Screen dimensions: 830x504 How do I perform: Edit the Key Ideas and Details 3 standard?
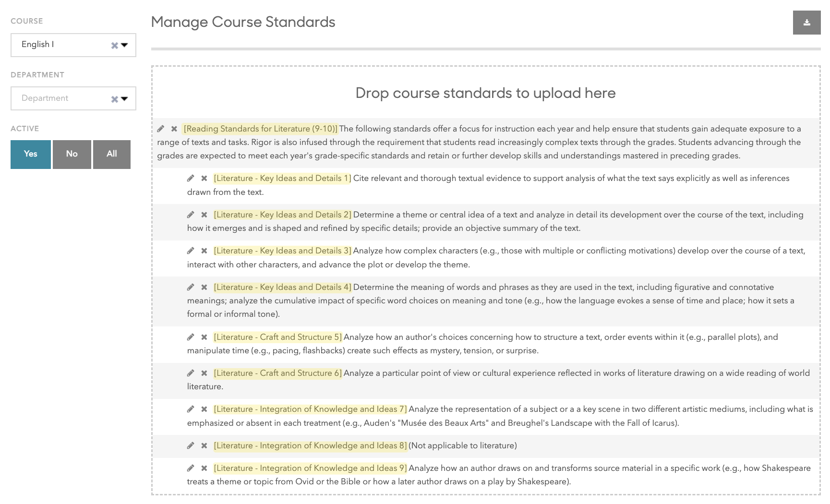pyautogui.click(x=191, y=251)
